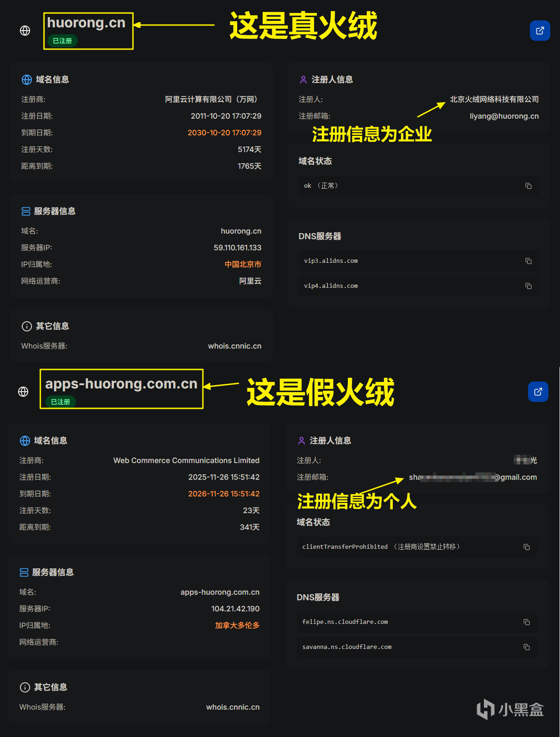This screenshot has height=737, width=560.
Task: Select the 5174天 registered days value
Action: [250, 149]
